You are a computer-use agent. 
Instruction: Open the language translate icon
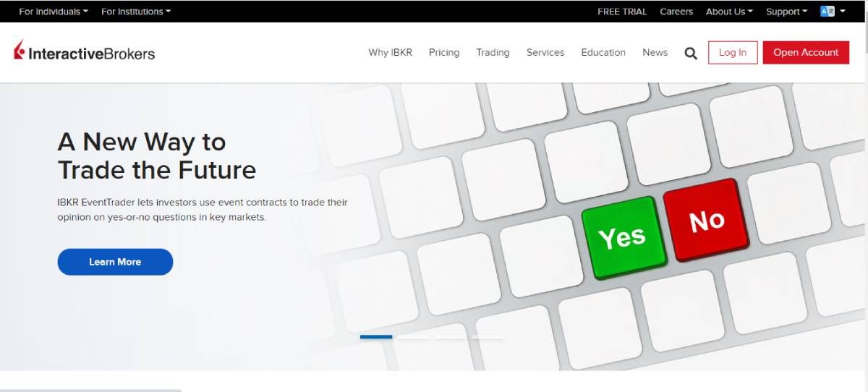[827, 12]
